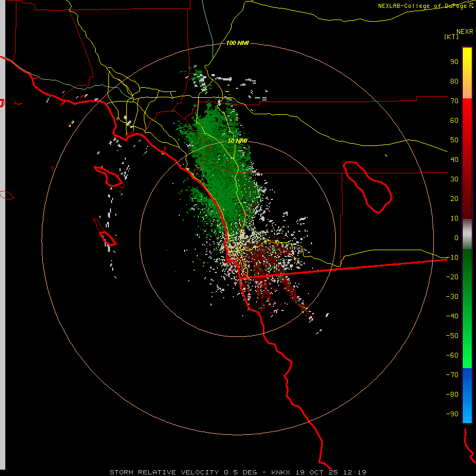476x476 pixels.
Task: Click the blue bottom segment of the color bar
Action: (467, 396)
